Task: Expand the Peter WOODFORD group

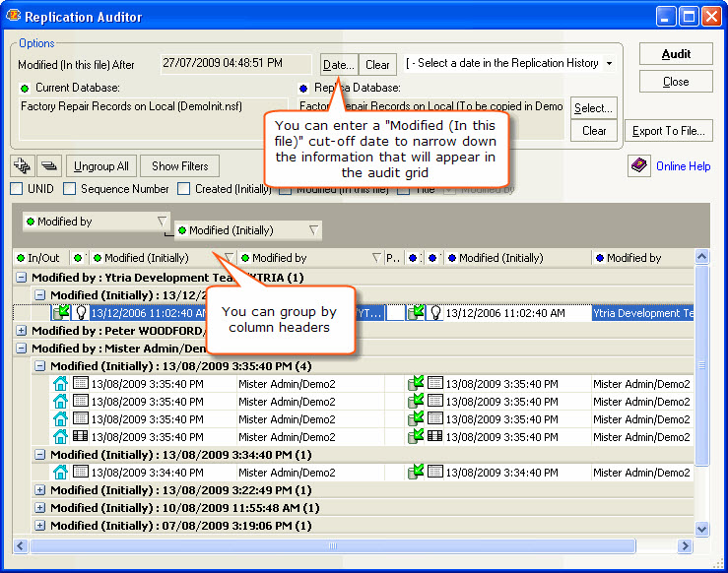Action: click(x=22, y=331)
